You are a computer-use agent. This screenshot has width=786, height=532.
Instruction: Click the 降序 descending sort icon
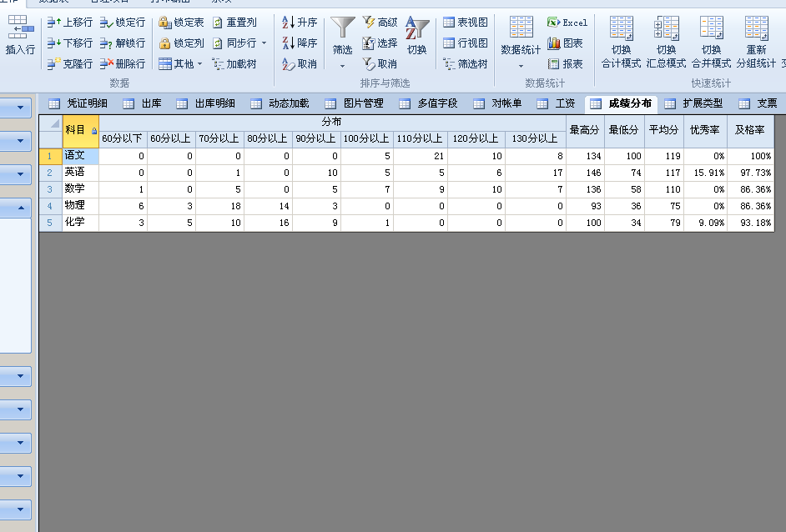coord(289,43)
